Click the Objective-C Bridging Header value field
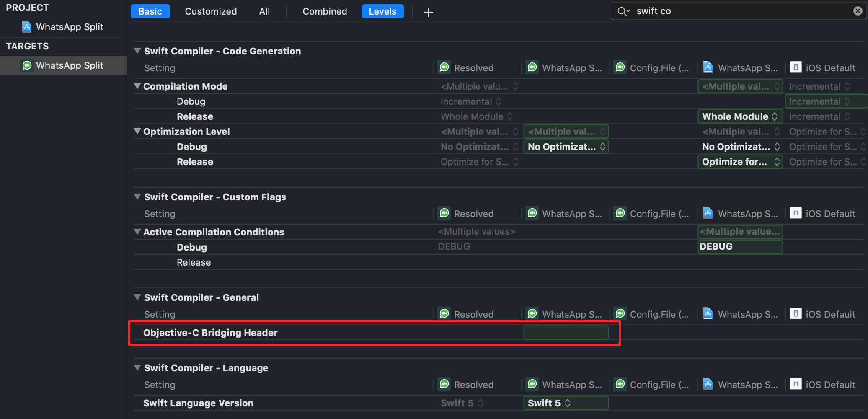868x419 pixels. point(566,333)
